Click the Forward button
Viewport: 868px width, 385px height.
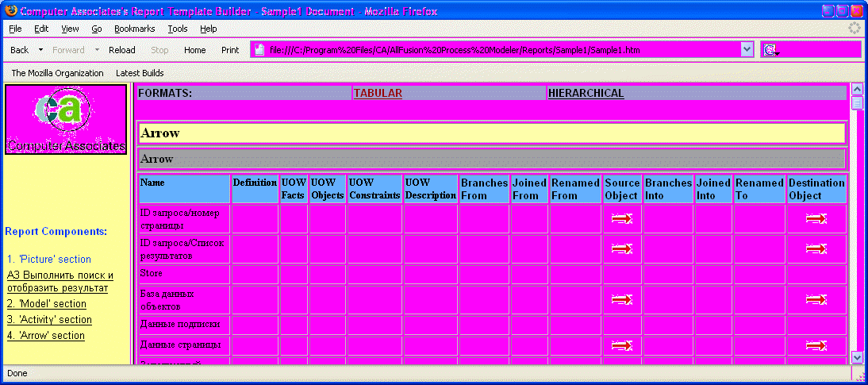(69, 50)
